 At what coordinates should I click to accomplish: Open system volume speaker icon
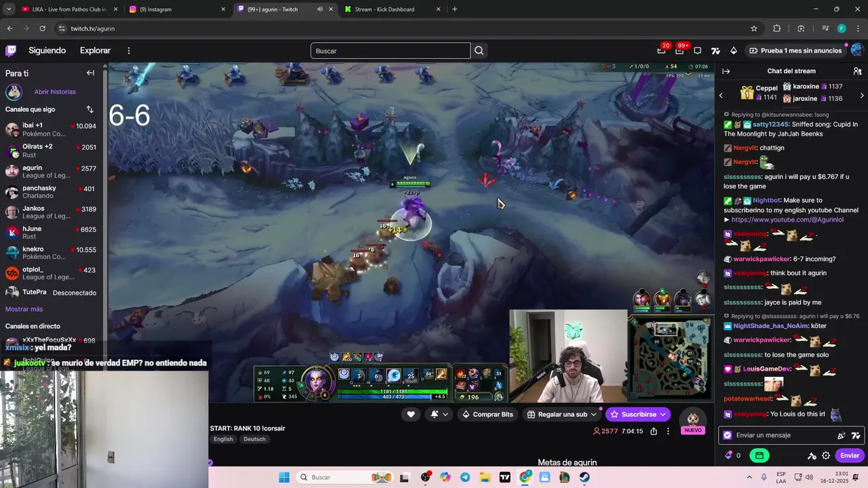pyautogui.click(x=809, y=477)
